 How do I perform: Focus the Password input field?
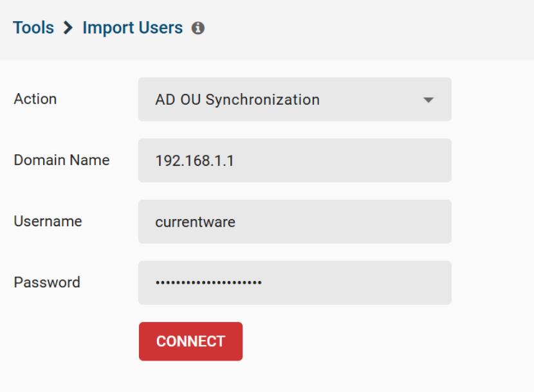[295, 283]
